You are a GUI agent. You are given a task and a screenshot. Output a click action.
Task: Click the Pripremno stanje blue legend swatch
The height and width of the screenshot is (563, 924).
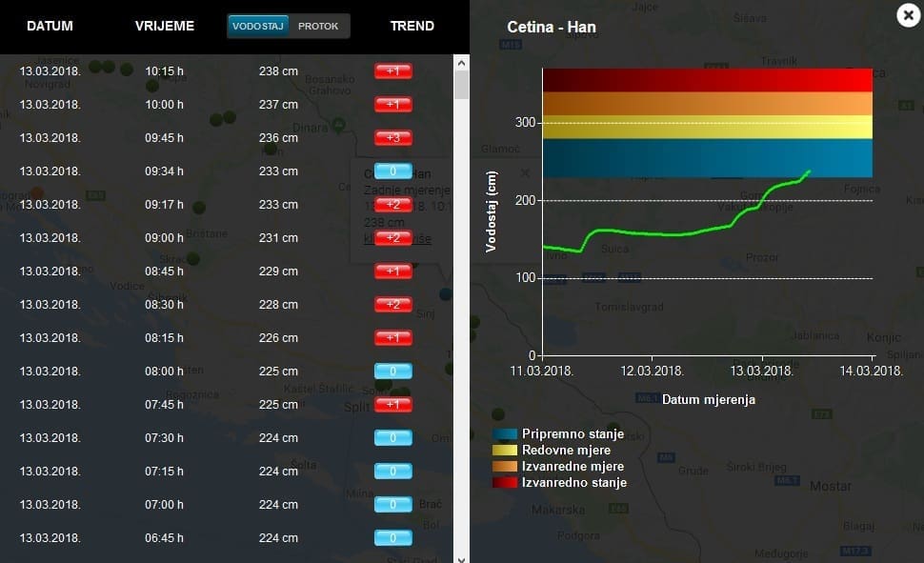[x=505, y=434]
